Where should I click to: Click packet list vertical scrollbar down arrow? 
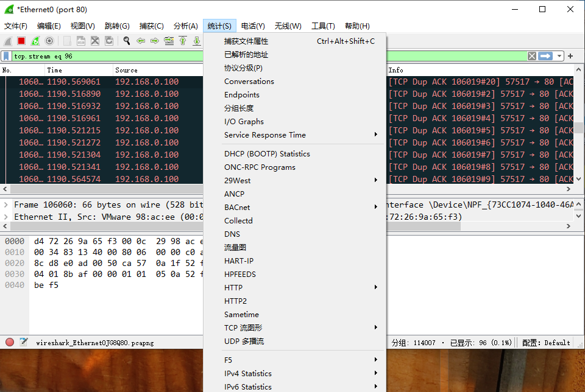click(x=579, y=179)
